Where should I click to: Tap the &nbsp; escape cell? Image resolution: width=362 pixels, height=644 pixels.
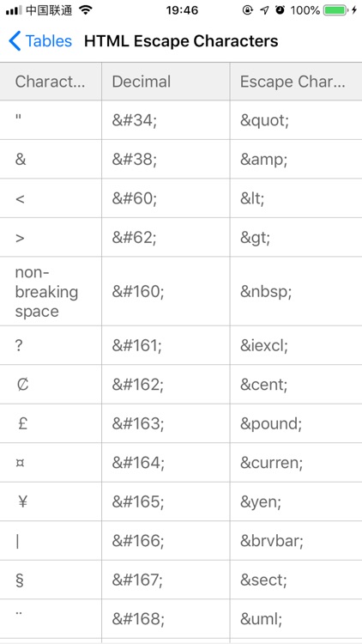(296, 292)
